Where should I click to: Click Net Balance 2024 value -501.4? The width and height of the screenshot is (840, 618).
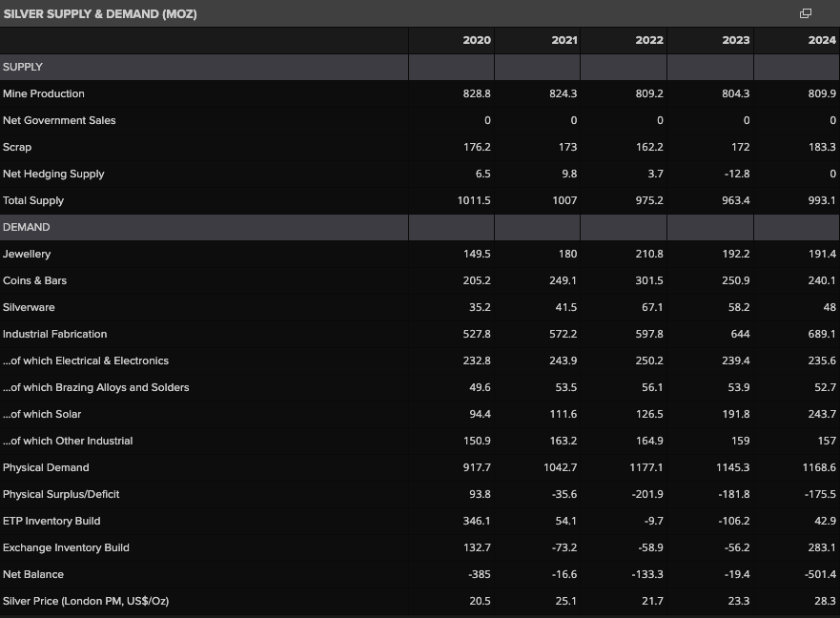click(820, 574)
